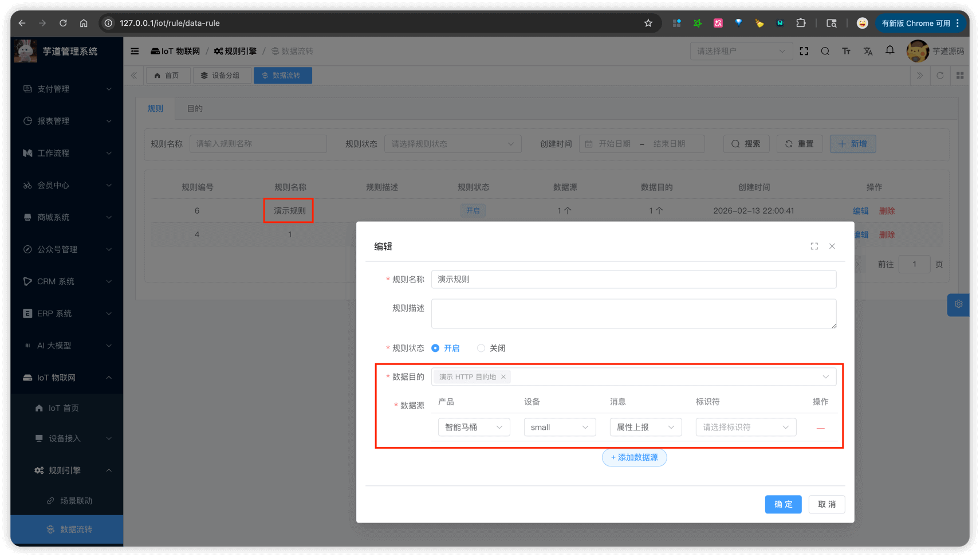
Task: Toggle fullscreen mode via the fullscreen icon
Action: [x=804, y=51]
